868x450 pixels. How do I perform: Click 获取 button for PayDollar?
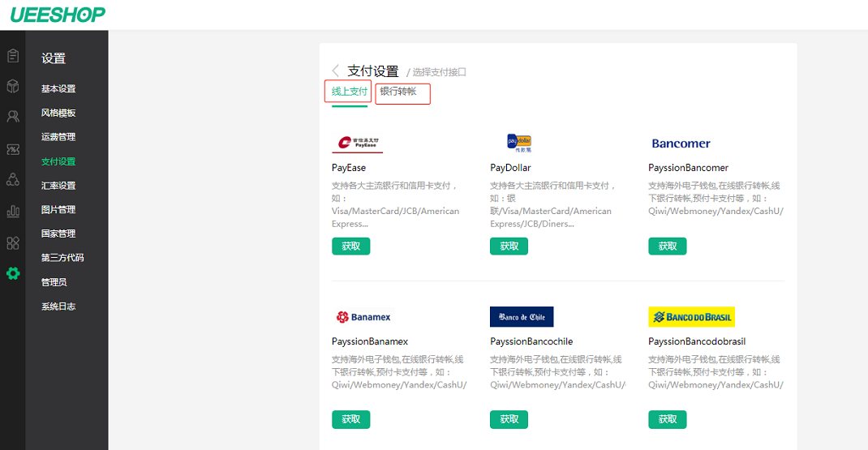[x=509, y=246]
